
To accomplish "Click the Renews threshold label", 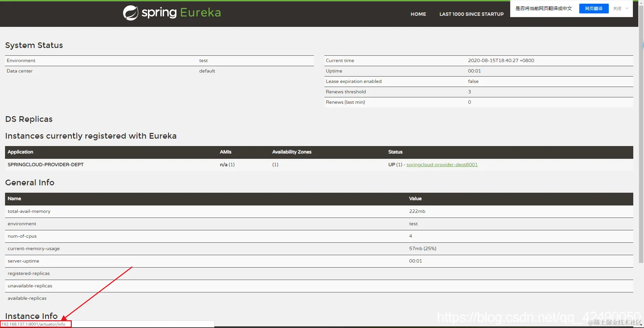I will click(x=346, y=92).
